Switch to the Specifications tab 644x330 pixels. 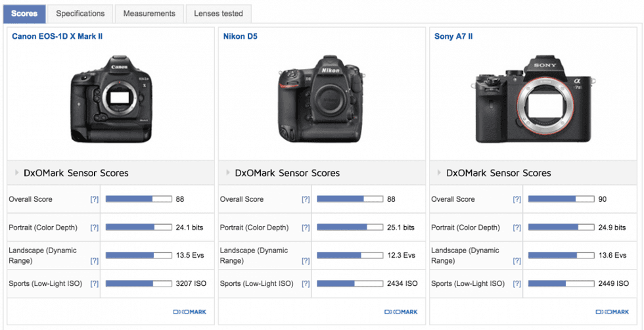80,14
